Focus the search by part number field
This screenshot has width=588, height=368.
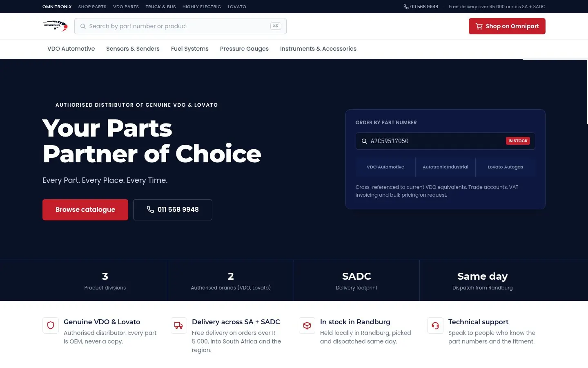click(x=180, y=26)
